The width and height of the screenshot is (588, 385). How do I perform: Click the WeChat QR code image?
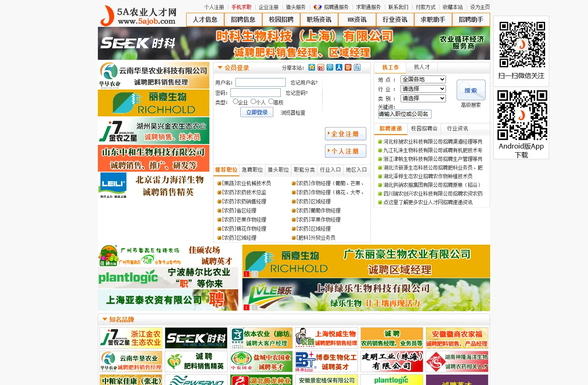[522, 45]
